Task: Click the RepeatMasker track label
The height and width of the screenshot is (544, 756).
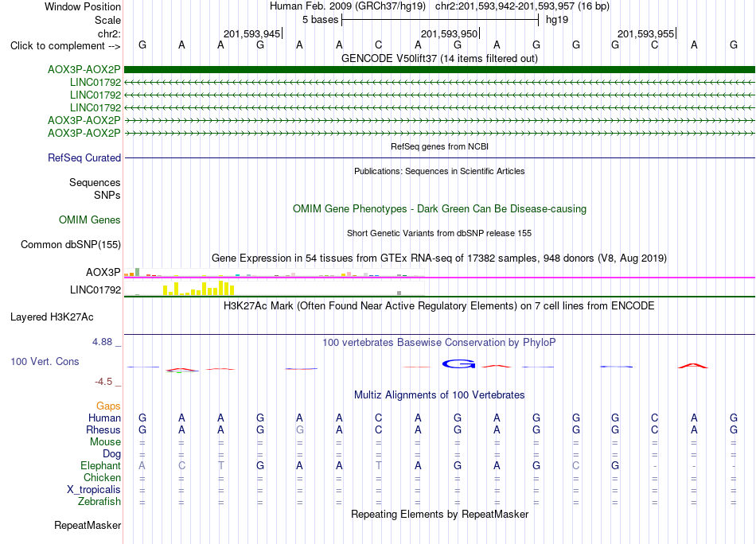Action: point(88,526)
